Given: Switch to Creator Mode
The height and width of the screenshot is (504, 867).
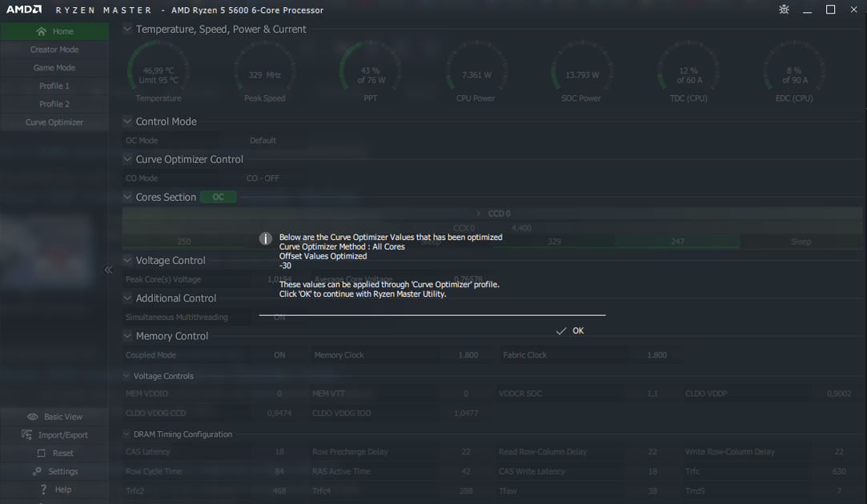Looking at the screenshot, I should point(54,49).
